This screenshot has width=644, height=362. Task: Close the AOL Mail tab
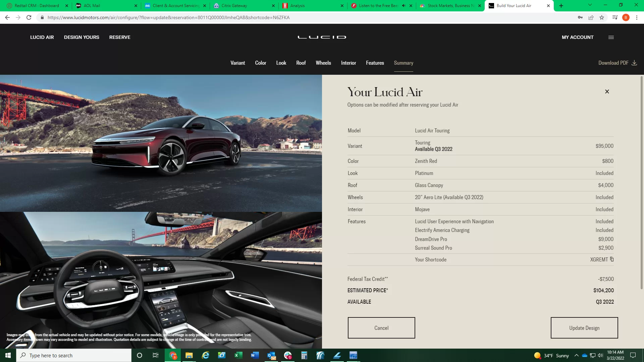pyautogui.click(x=136, y=6)
